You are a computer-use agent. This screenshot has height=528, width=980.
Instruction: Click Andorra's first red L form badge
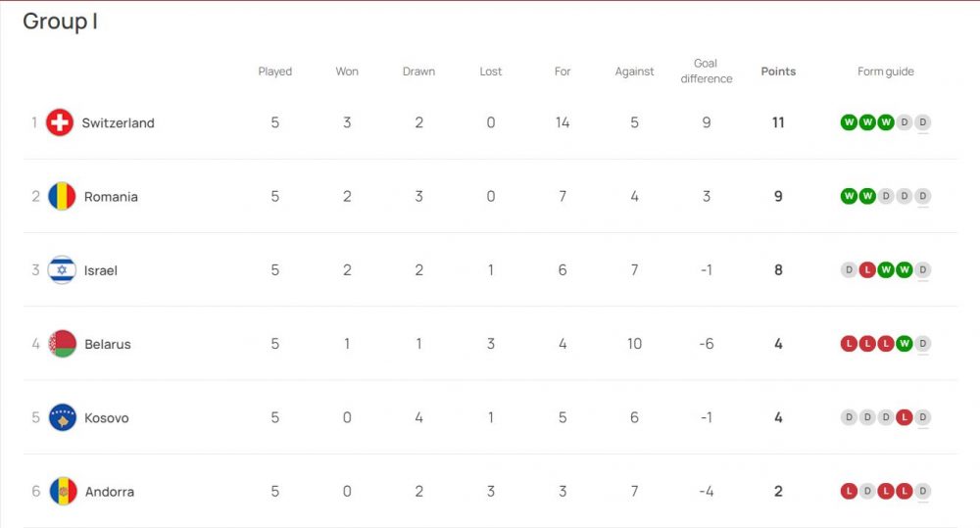point(848,491)
